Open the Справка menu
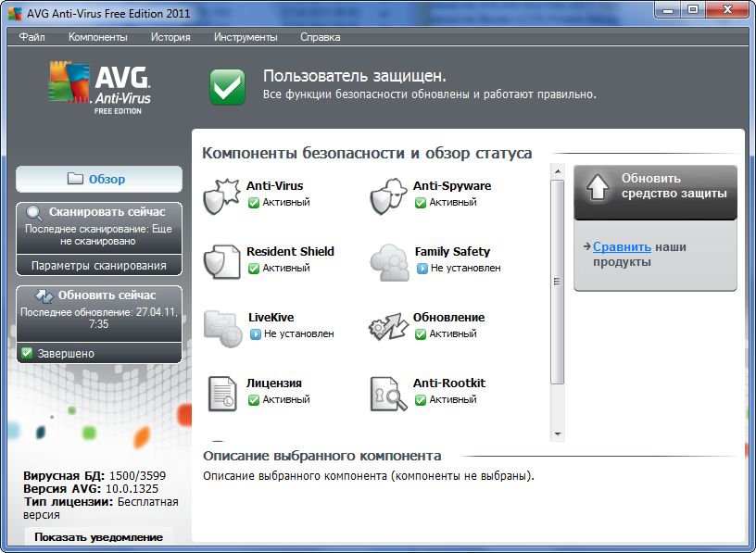The image size is (756, 553). click(321, 37)
